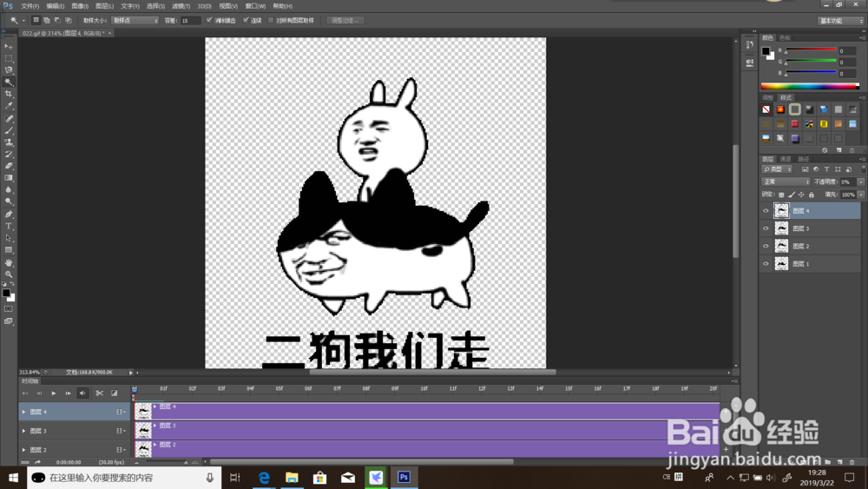Click lock transparent pixels icon
868x489 pixels.
[x=781, y=195]
